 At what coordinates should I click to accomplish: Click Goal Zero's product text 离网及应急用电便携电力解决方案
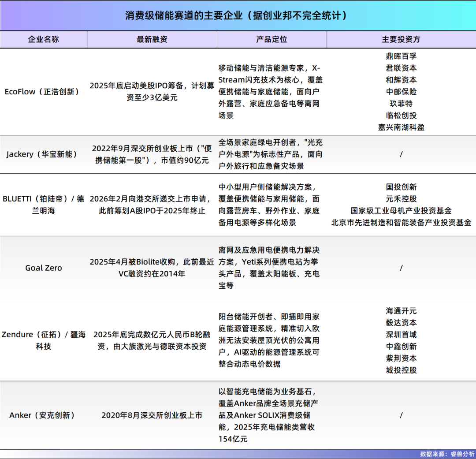click(x=269, y=256)
